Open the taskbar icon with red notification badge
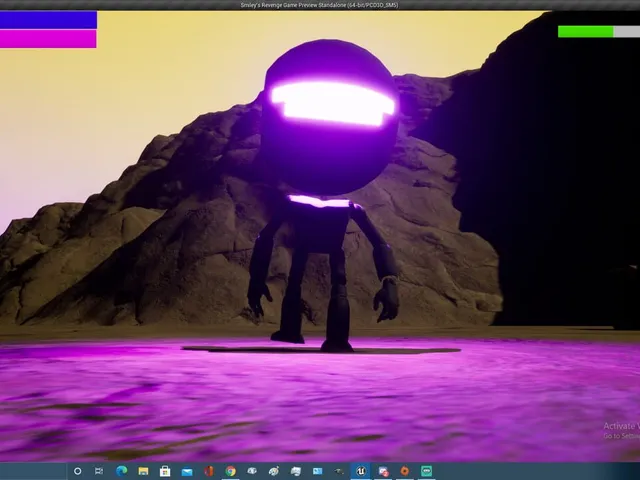Screen dimensions: 640x480 point(383,471)
